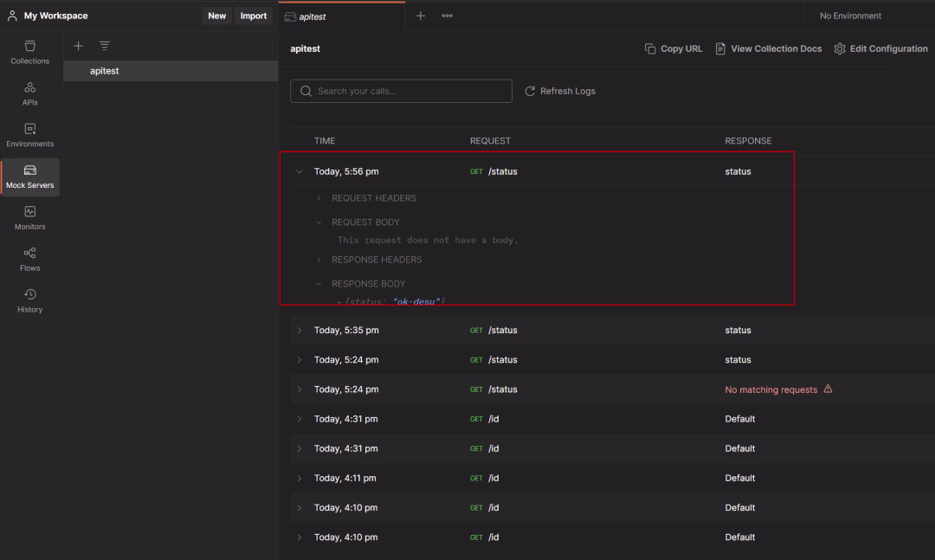Click the "ok-desu" response value

click(x=416, y=302)
